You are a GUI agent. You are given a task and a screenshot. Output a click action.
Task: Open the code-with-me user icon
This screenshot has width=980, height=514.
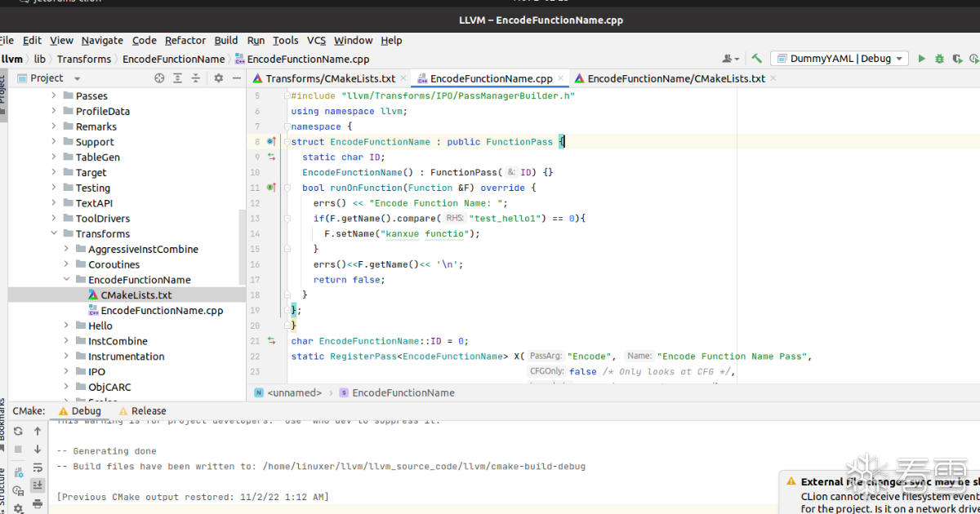point(730,59)
